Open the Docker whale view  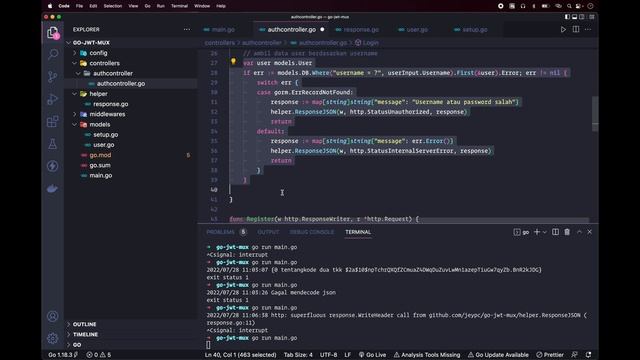click(53, 189)
